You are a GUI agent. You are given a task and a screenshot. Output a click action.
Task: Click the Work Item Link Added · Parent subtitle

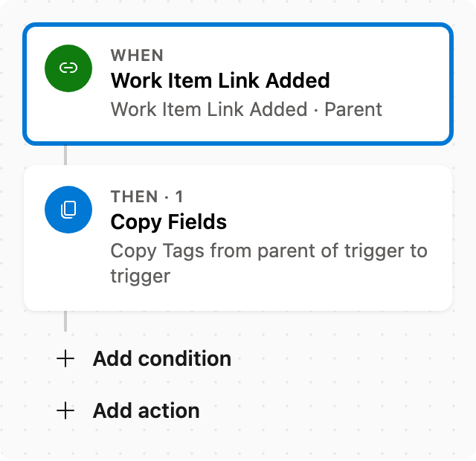[x=246, y=109]
